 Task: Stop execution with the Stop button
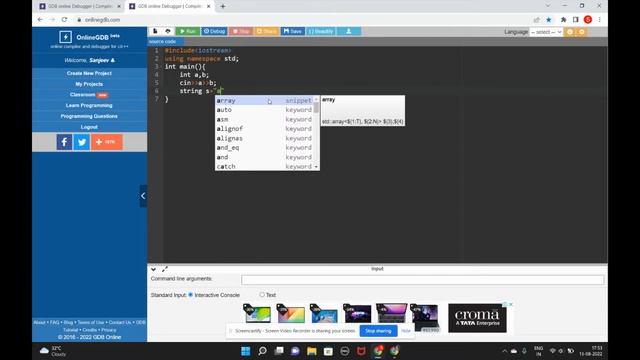coord(241,31)
